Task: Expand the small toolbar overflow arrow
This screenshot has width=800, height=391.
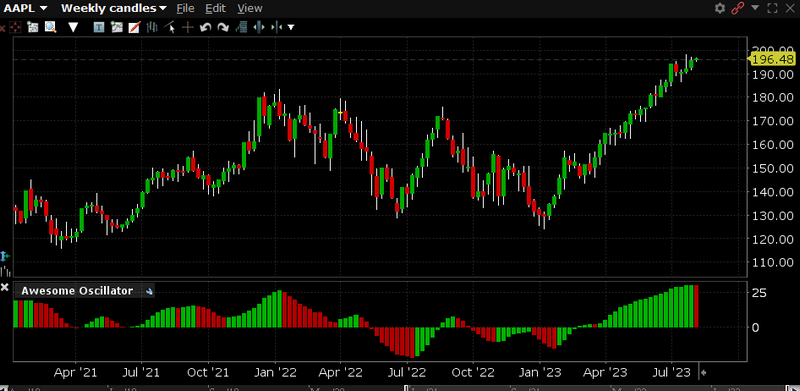Action: [291, 28]
